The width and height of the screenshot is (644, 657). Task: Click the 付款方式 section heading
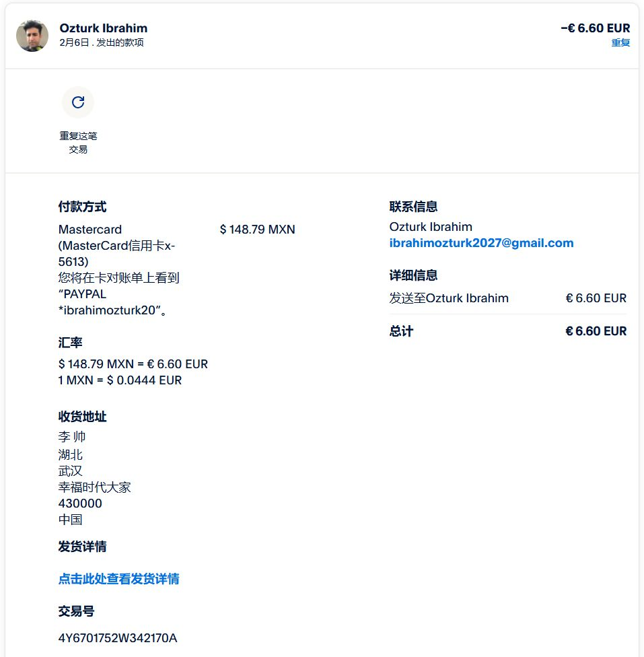tap(82, 207)
